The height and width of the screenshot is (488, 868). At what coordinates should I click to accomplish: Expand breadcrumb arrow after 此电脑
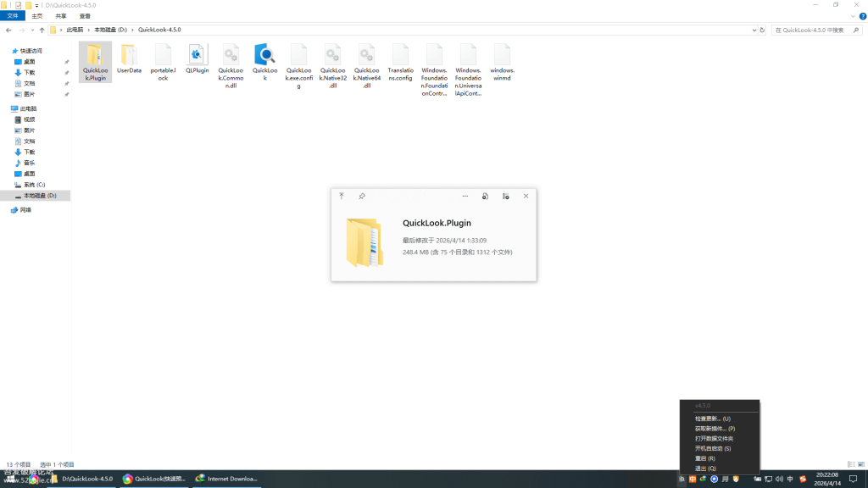(88, 30)
